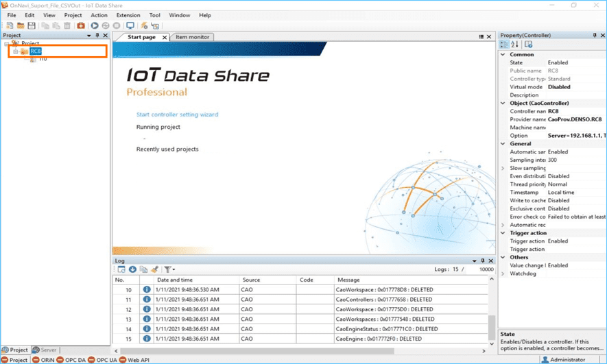
Task: Switch to the Server bottom tab
Action: (x=45, y=350)
